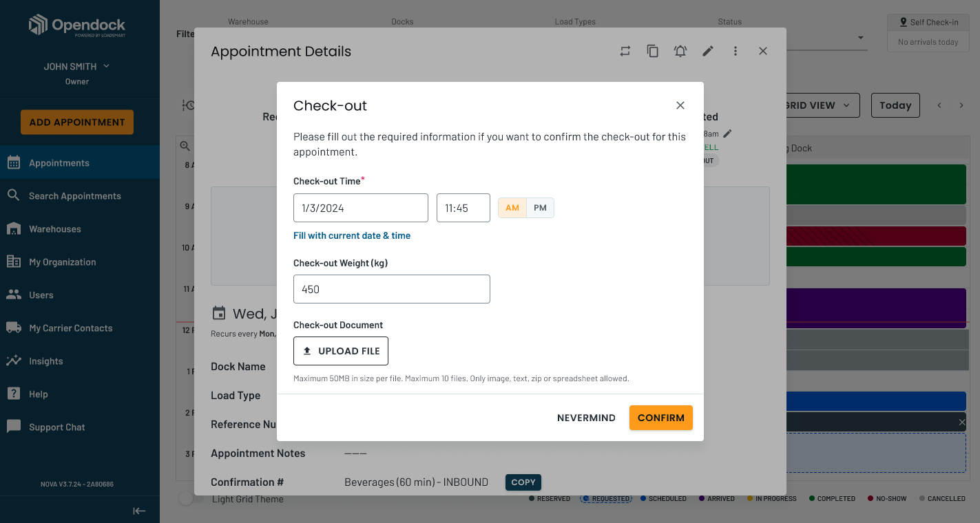Expand the John Smith user dropdown
This screenshot has width=980, height=523.
coord(107,66)
